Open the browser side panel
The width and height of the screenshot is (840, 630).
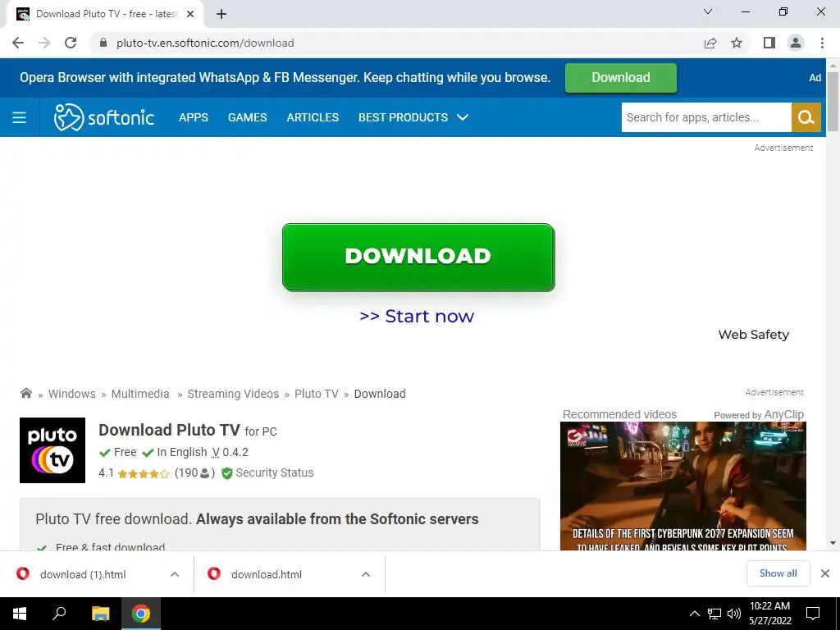[x=769, y=43]
